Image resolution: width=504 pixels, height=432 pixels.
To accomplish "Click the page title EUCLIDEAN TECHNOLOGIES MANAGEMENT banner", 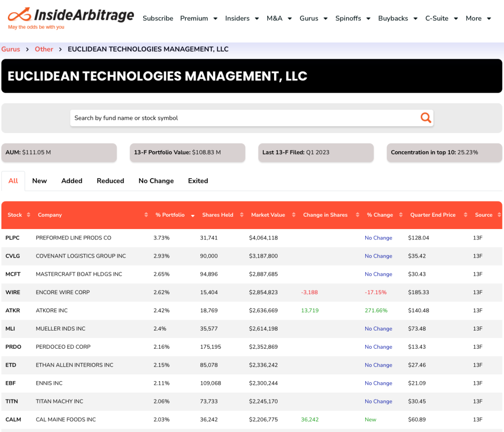I will [252, 76].
